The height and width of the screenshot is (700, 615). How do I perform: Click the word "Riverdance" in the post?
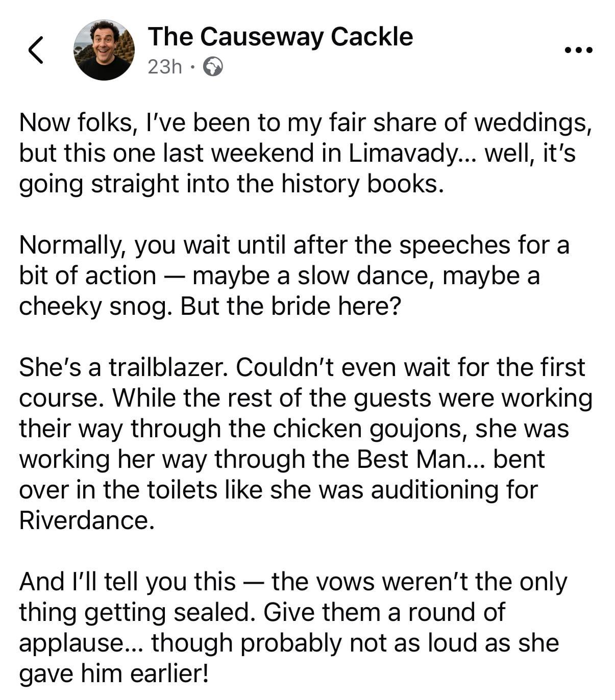(x=86, y=520)
